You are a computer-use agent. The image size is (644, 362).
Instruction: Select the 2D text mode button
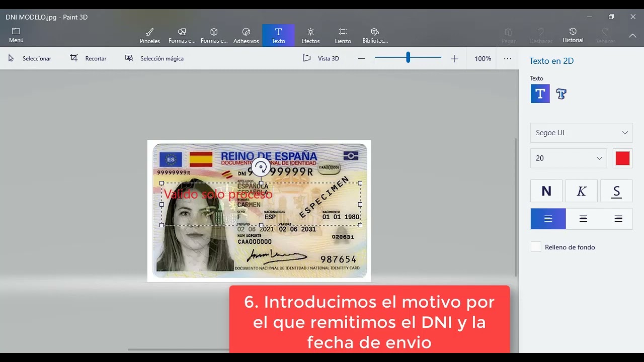540,94
